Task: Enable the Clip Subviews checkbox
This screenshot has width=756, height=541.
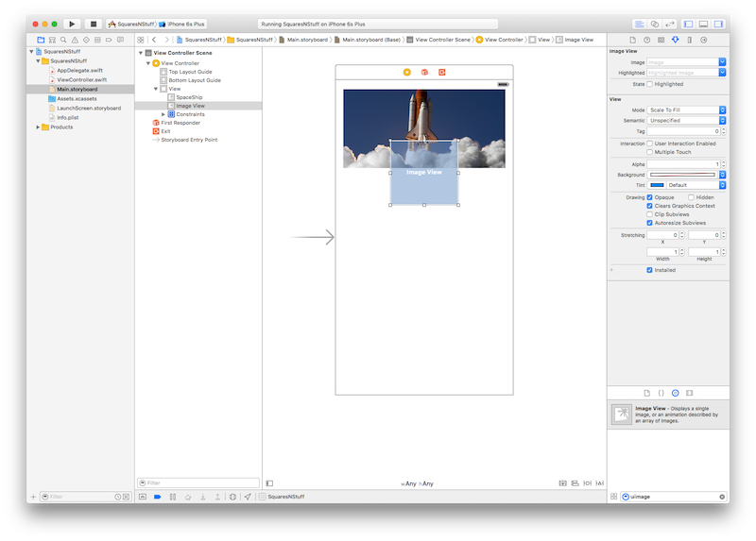Action: (x=649, y=214)
